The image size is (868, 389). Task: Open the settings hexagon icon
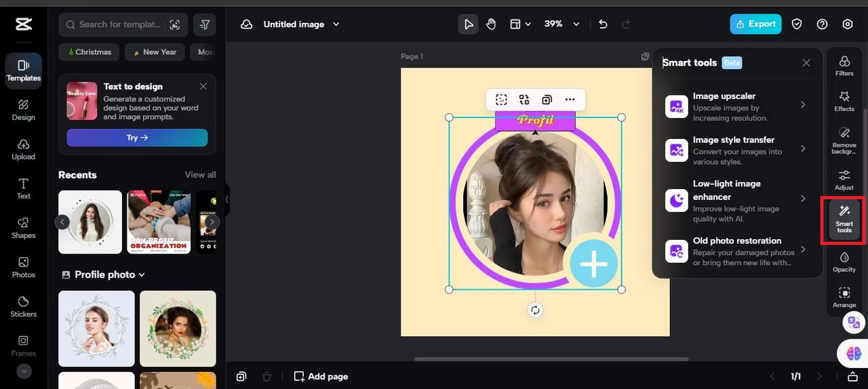(x=848, y=24)
